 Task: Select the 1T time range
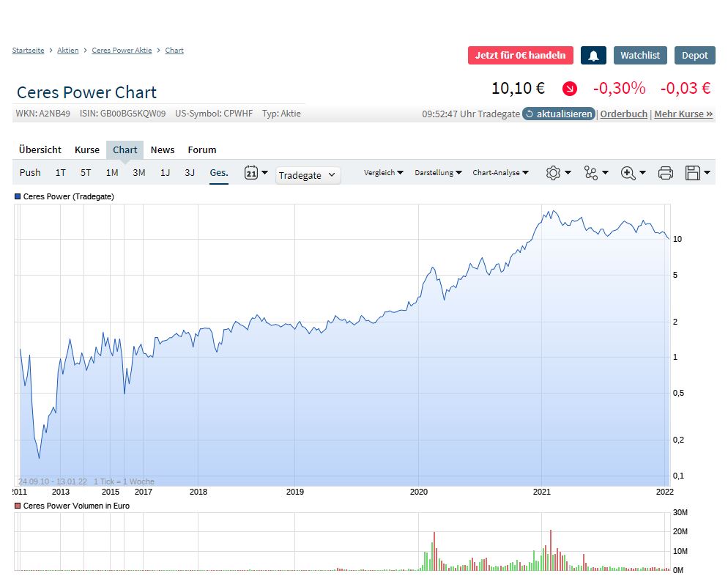click(x=60, y=172)
